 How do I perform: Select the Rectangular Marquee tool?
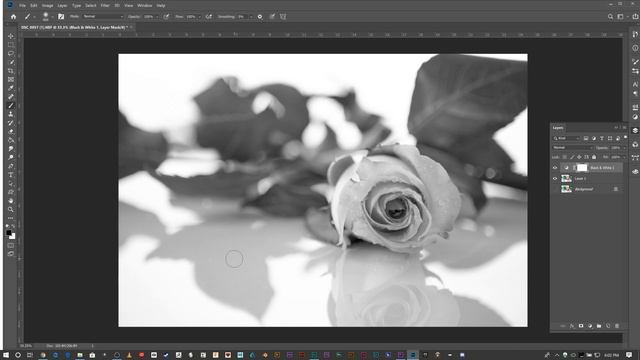11,45
